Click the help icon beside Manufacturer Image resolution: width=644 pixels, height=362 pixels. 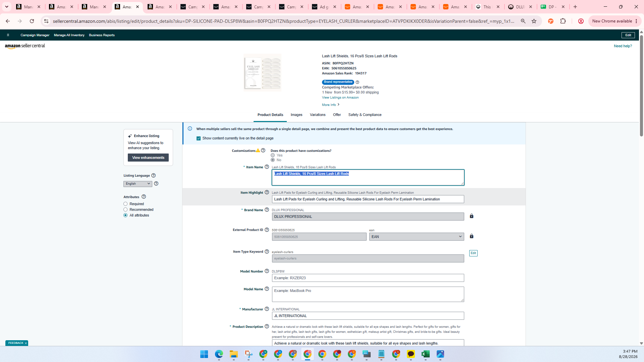point(267,309)
